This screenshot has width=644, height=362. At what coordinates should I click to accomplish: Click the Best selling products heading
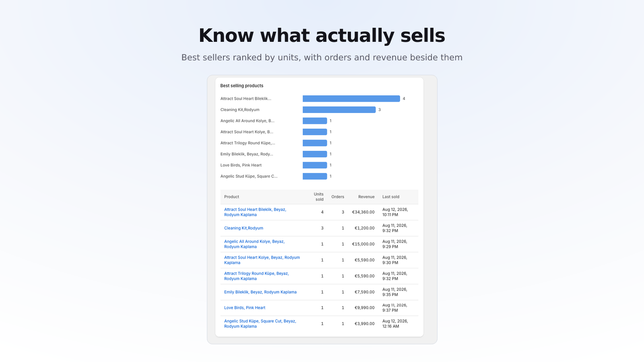(x=242, y=86)
